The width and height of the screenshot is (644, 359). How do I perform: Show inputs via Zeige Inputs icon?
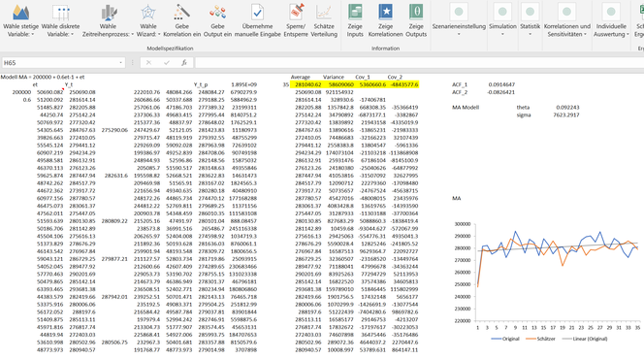tap(355, 13)
